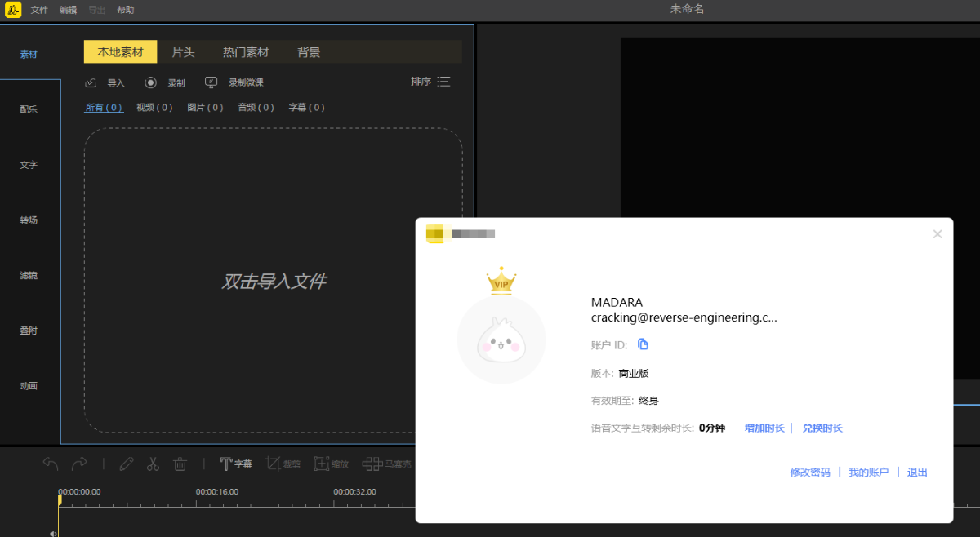
Task: Click the 录制 record icon
Action: (150, 82)
